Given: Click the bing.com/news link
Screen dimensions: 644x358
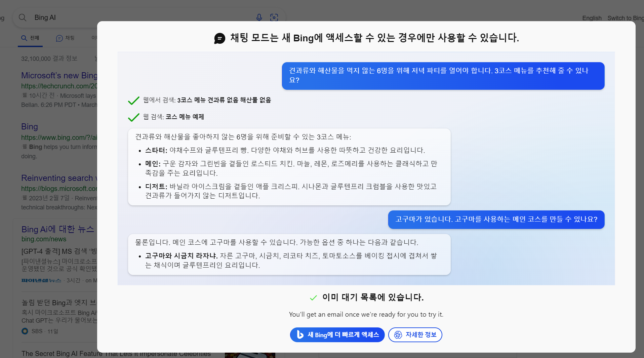Looking at the screenshot, I should [44, 239].
